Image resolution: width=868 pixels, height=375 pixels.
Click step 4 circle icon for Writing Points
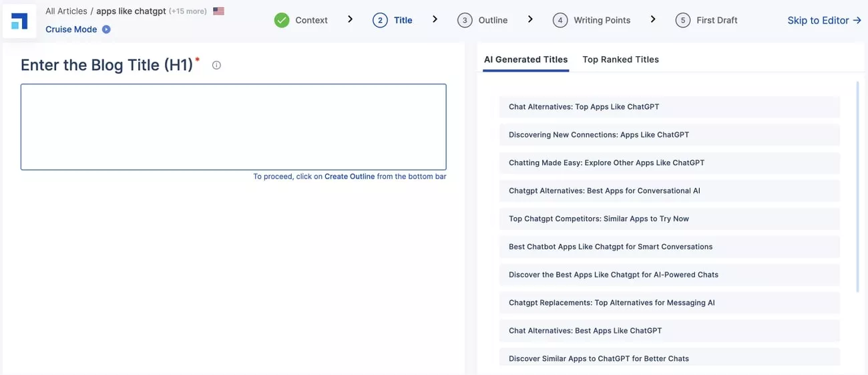(x=560, y=20)
